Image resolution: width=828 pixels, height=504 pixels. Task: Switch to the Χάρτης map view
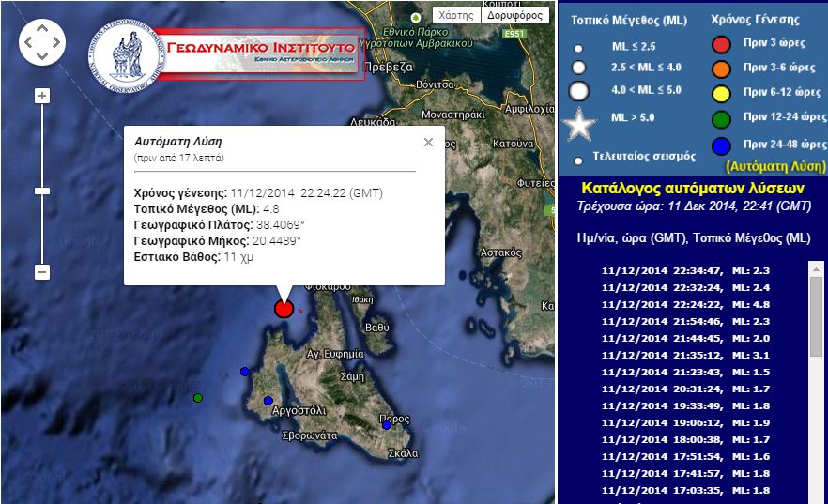pos(456,15)
